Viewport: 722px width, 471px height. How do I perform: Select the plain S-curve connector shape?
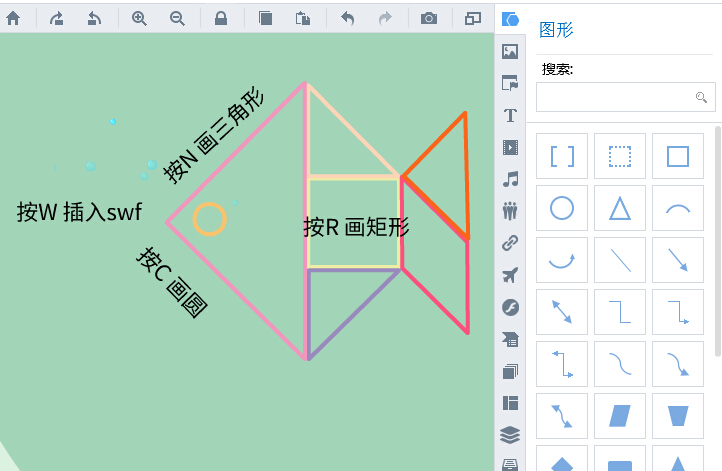point(620,364)
